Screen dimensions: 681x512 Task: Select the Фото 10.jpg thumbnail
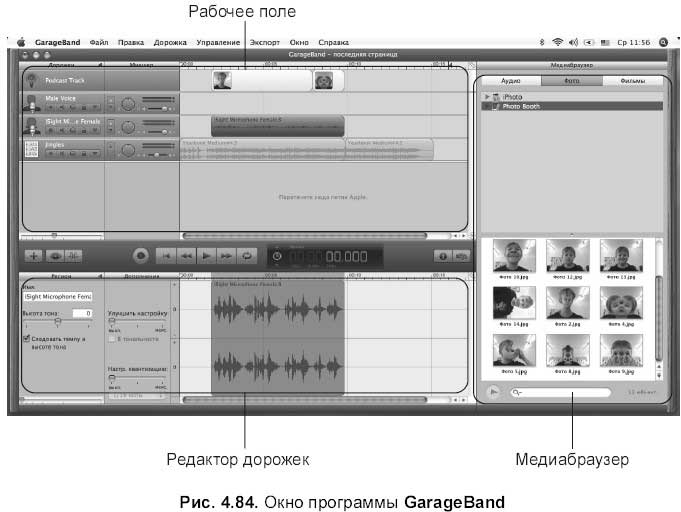514,256
